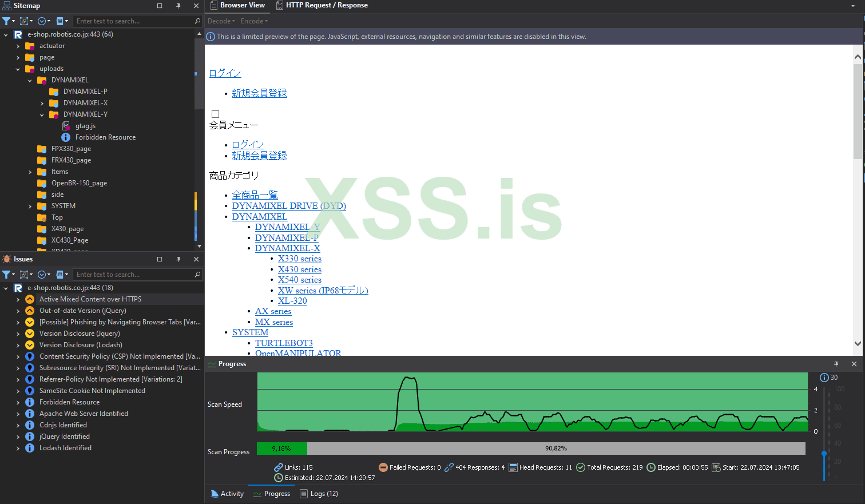
Task: Click the Estimated time clock icon
Action: pos(279,478)
